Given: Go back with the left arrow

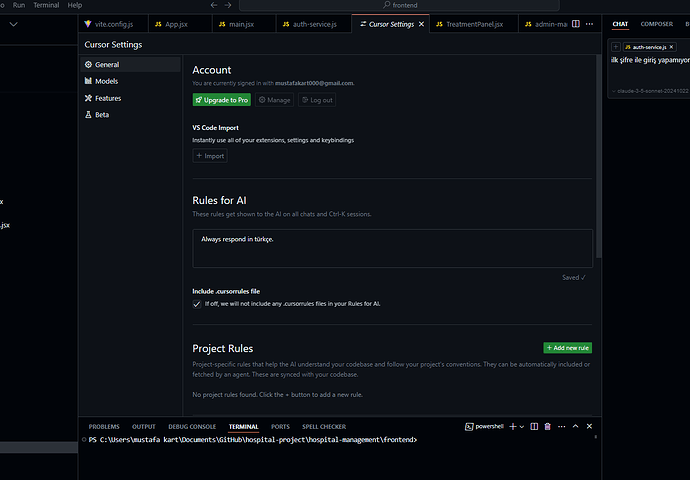Looking at the screenshot, I should 214,5.
